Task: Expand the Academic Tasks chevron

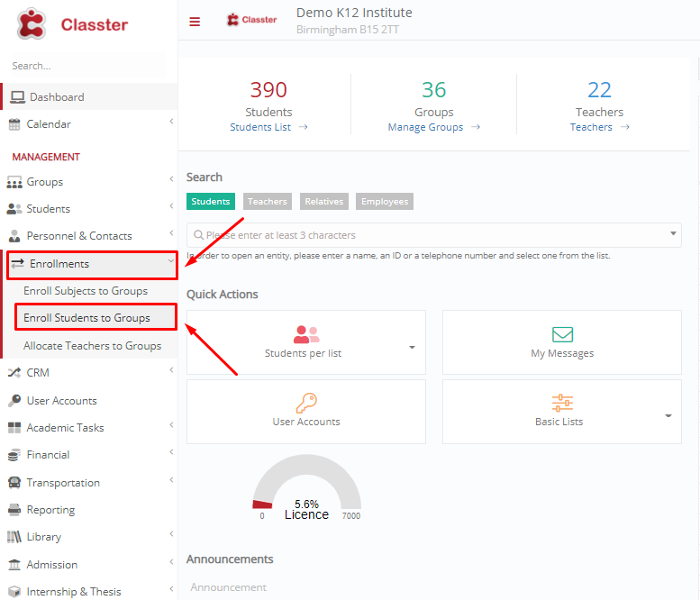Action: click(x=171, y=424)
